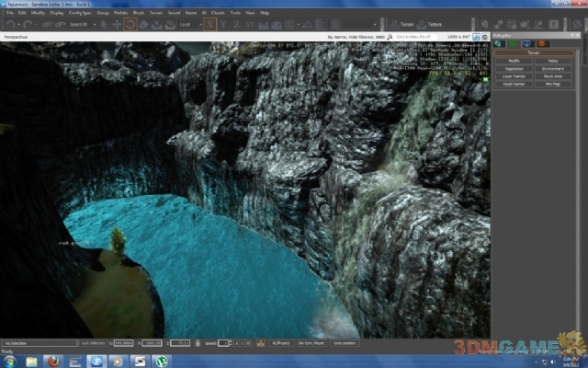The image size is (588, 368).
Task: Choose the Scale tool icon
Action: point(143,25)
